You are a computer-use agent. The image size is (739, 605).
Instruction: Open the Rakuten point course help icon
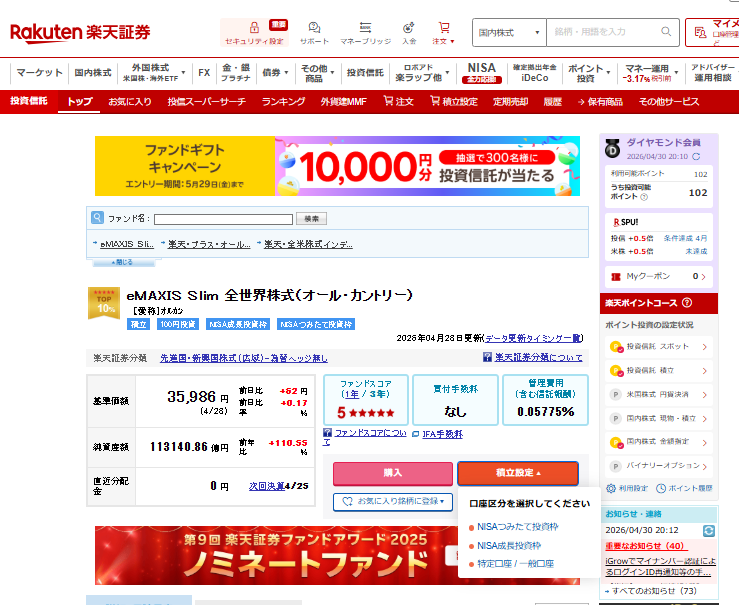[x=687, y=303]
